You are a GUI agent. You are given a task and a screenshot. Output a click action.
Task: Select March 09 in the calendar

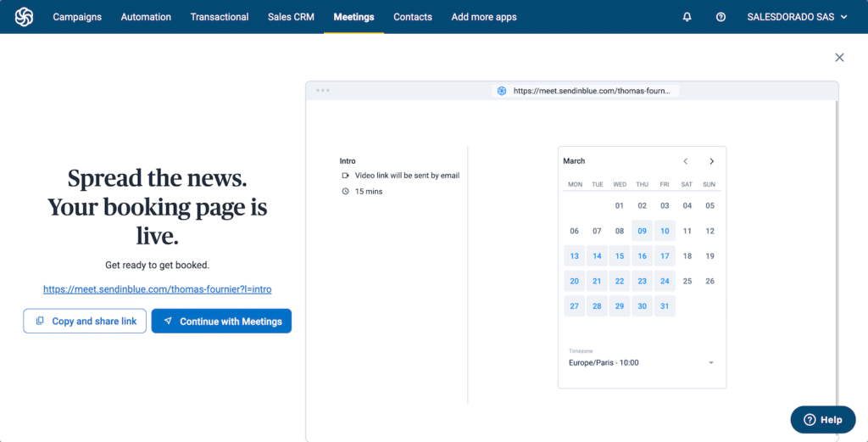643,231
